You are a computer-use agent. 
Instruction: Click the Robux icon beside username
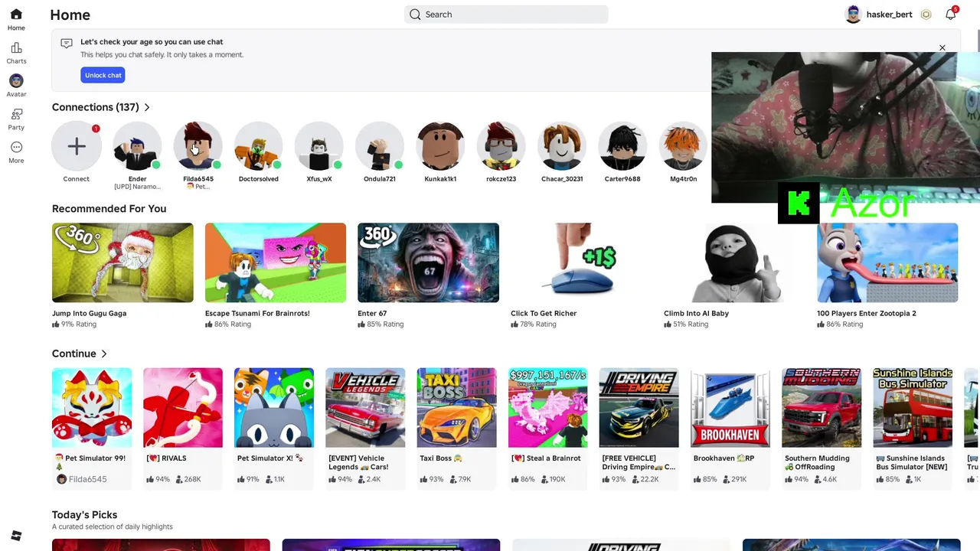926,15
